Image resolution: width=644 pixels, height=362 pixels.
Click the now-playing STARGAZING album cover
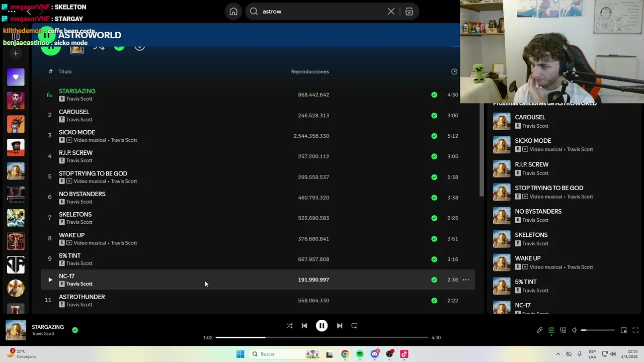[x=16, y=330]
